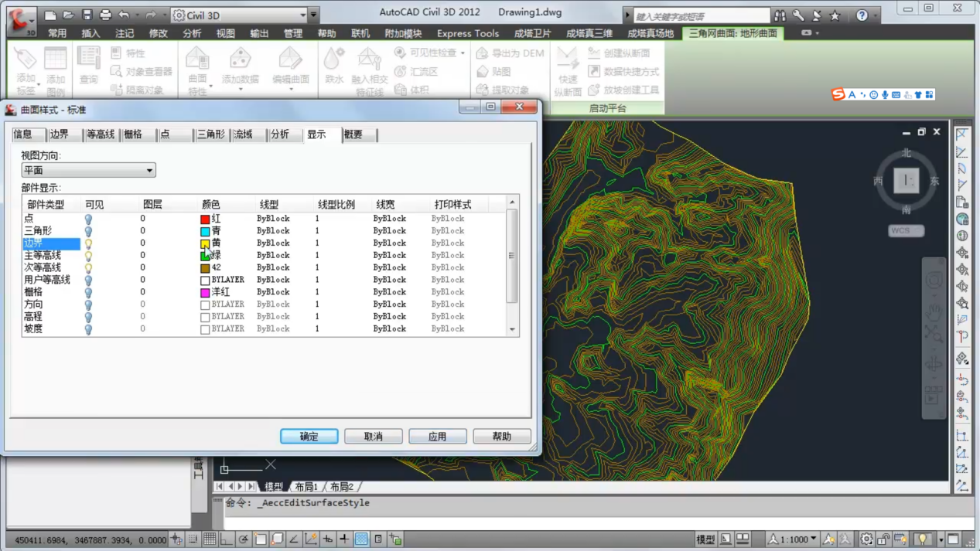
Task: Open a drawing via the Open folder icon
Action: [68, 15]
